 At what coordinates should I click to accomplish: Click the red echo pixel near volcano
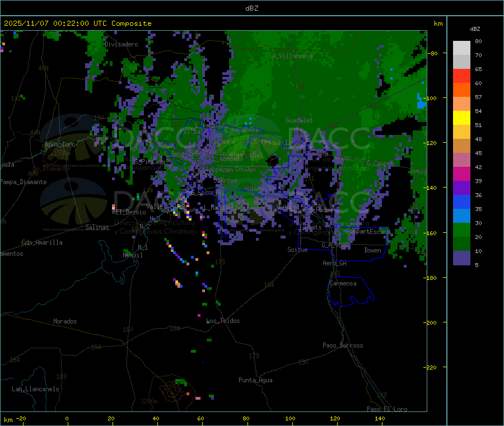tap(188, 394)
